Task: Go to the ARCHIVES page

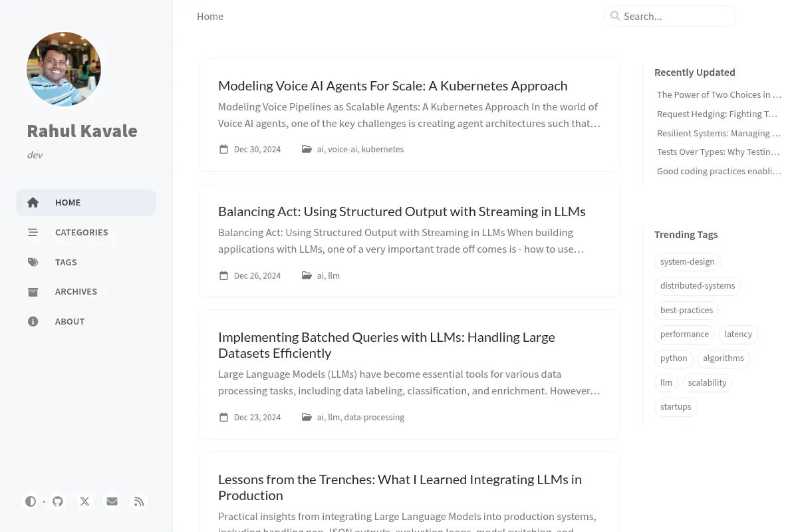Action: point(86,291)
